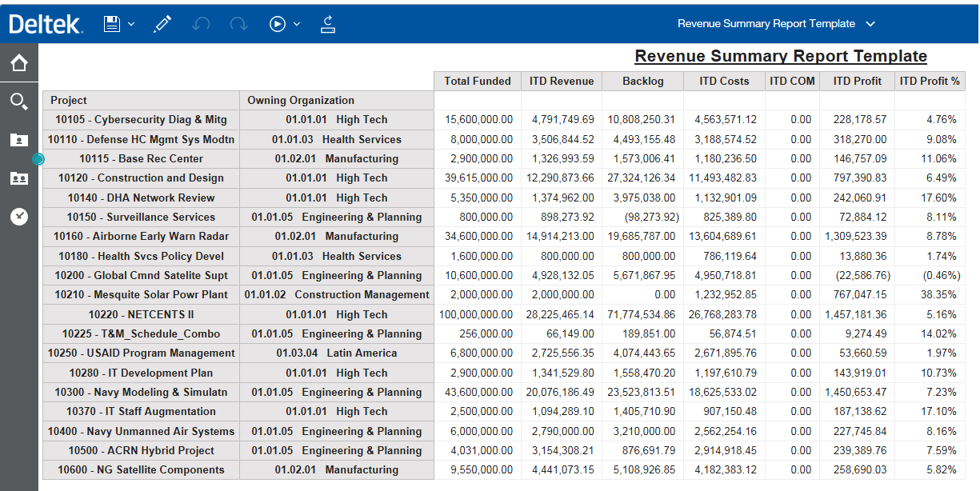Click the Deltek logo
The image size is (980, 491).
click(46, 24)
